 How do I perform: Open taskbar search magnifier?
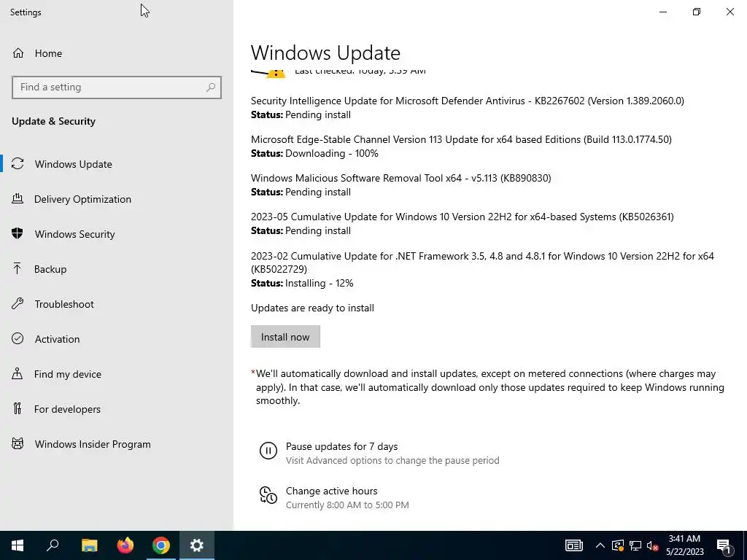[x=53, y=545]
